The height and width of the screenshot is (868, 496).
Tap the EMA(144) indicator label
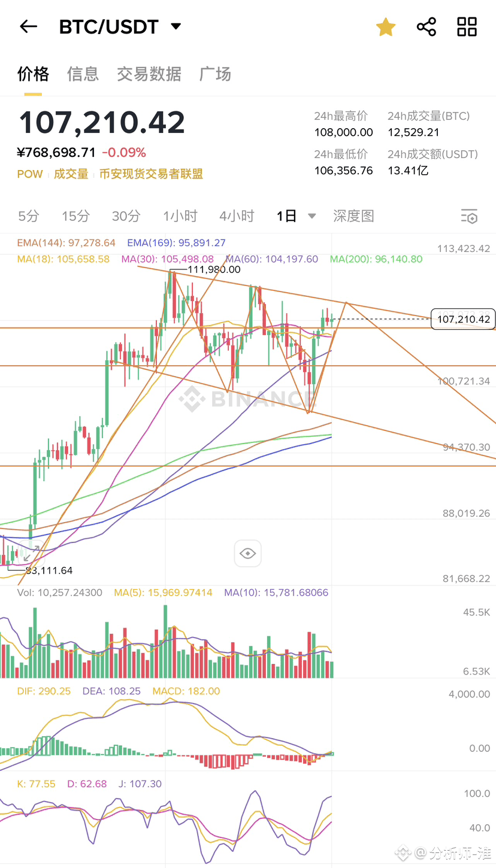[66, 242]
